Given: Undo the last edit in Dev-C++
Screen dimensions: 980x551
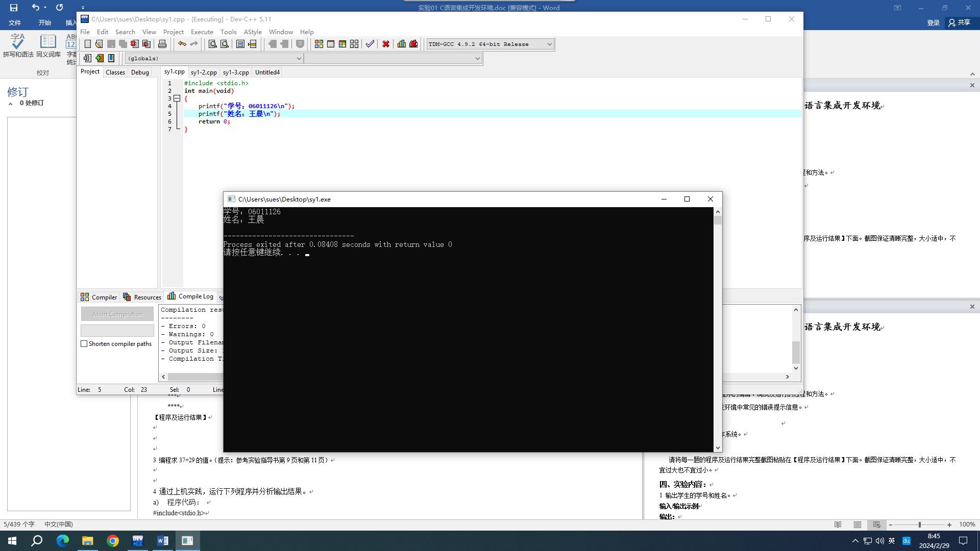Looking at the screenshot, I should [x=182, y=44].
